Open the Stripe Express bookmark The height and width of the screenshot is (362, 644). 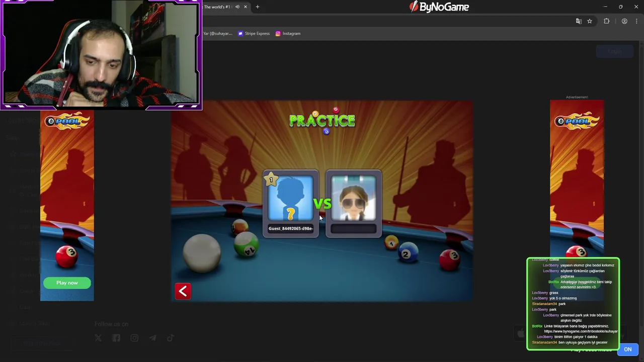254,33
